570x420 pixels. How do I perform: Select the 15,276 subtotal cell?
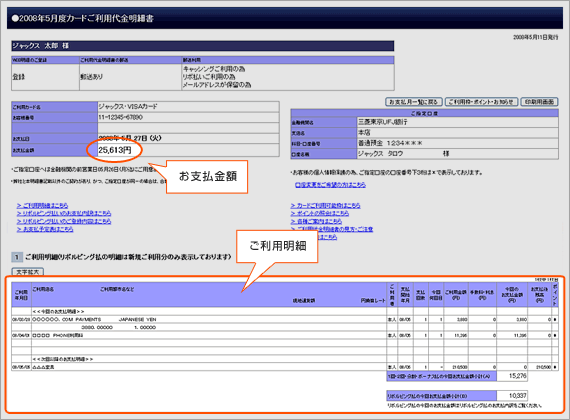click(512, 376)
